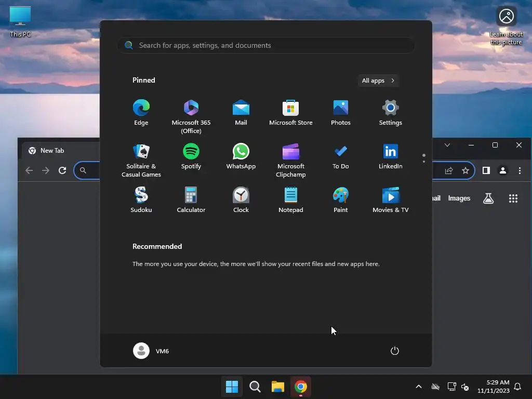Open the clock and date flyout

click(494, 387)
